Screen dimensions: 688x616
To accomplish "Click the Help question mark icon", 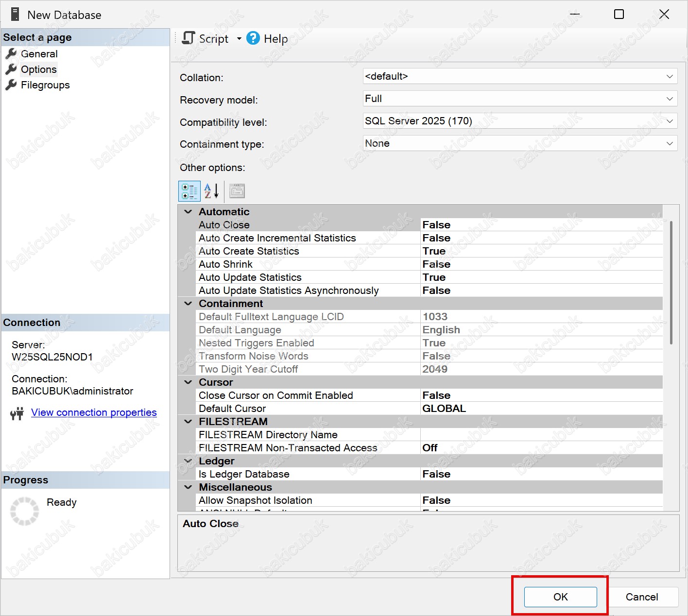I will [253, 38].
